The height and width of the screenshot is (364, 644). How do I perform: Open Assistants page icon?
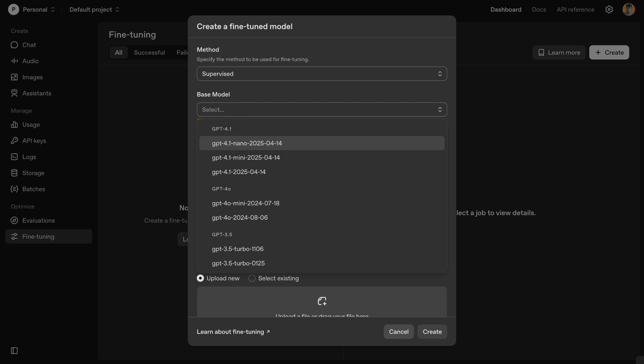pyautogui.click(x=14, y=93)
